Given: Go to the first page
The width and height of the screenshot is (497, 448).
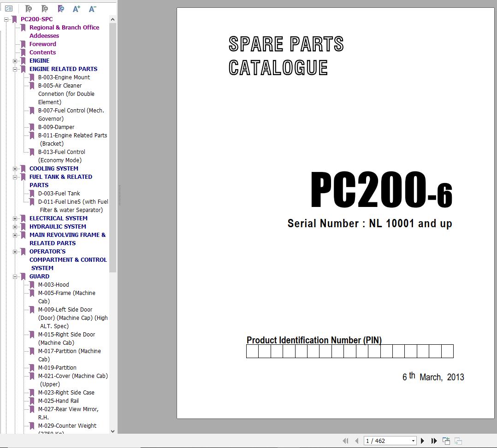Looking at the screenshot, I should coord(345,441).
